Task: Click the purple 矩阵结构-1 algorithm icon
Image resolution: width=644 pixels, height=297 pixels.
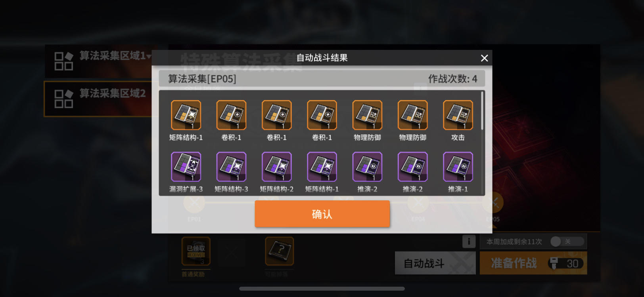Action: (322, 167)
